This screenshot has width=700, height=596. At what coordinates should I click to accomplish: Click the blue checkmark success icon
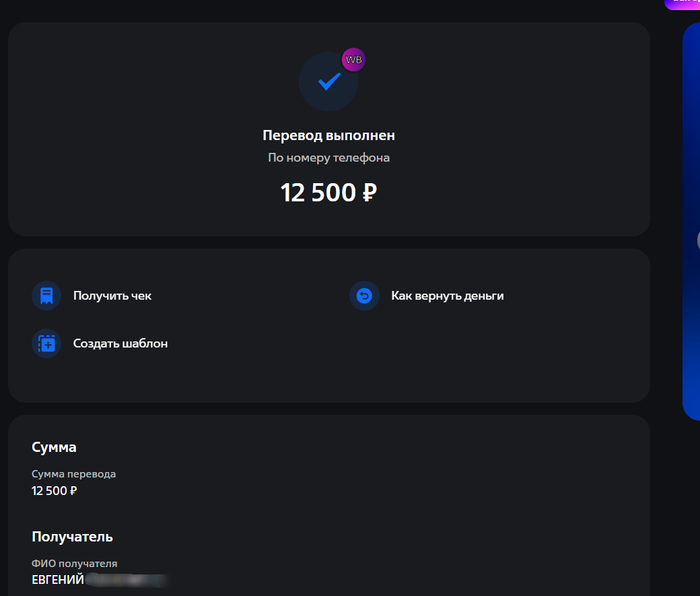tap(328, 83)
